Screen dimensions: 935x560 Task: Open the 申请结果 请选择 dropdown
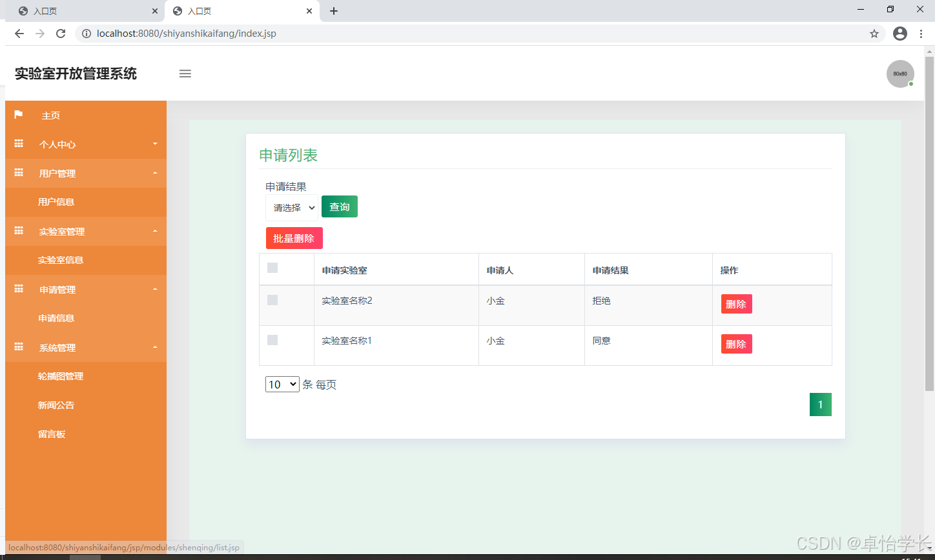click(292, 208)
